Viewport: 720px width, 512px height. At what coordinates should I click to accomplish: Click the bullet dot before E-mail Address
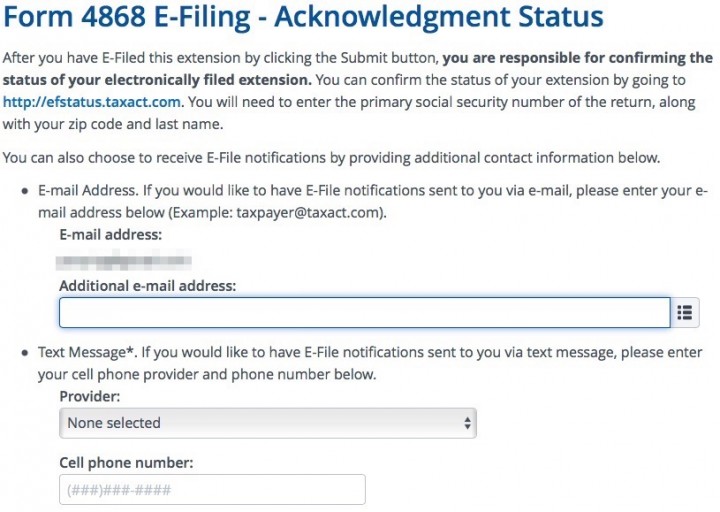point(25,191)
